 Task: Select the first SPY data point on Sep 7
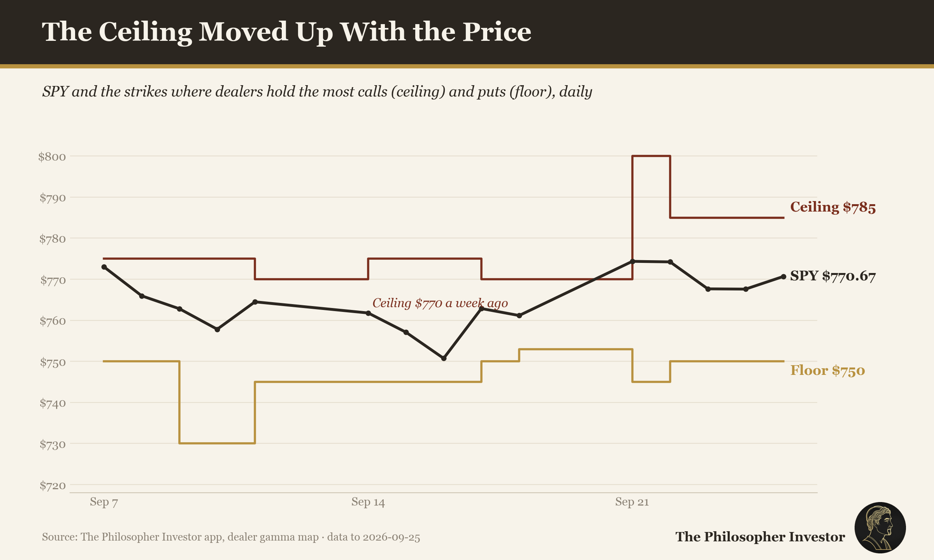click(x=104, y=267)
